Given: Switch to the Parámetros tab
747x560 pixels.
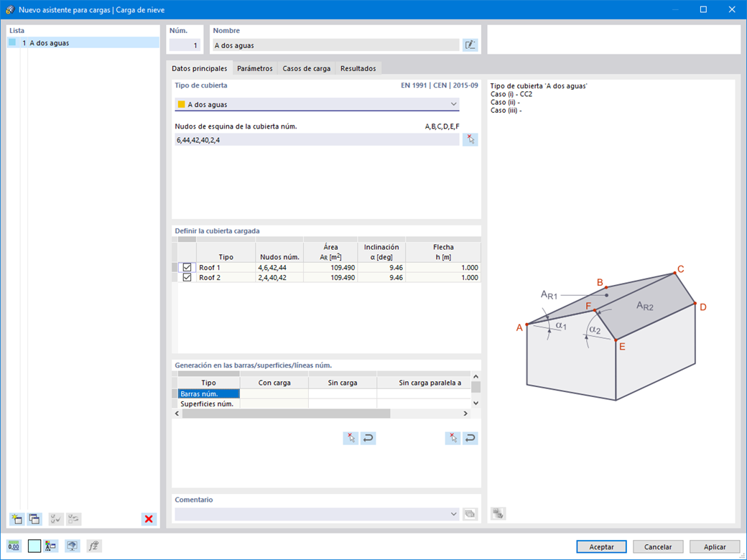Looking at the screenshot, I should point(255,69).
